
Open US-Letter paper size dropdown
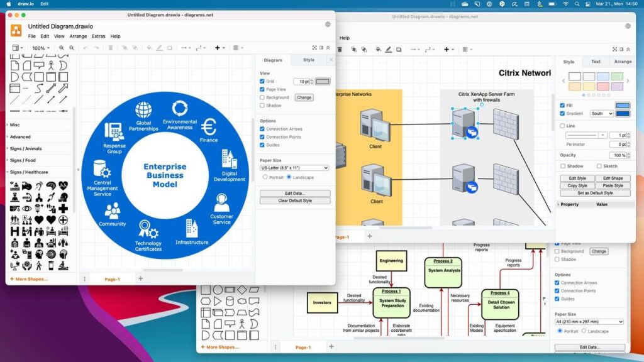[294, 168]
